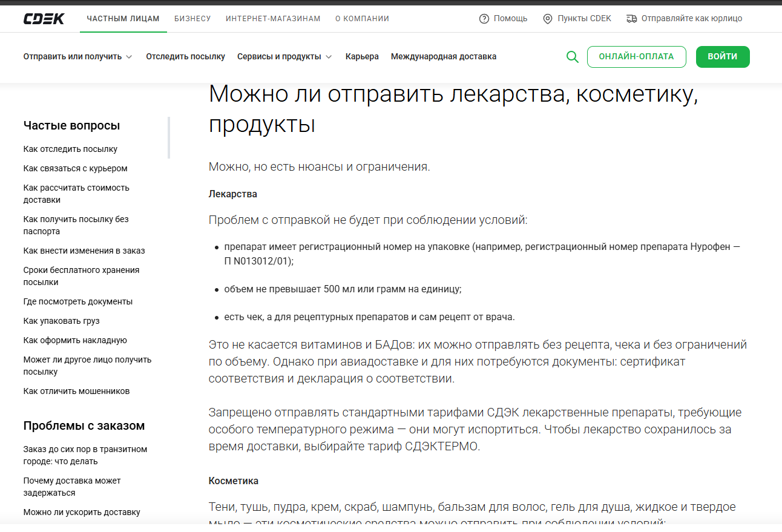Click the text 'Можно, но есть нюансы и ограничения.'
This screenshot has width=782, height=532.
[x=320, y=167]
